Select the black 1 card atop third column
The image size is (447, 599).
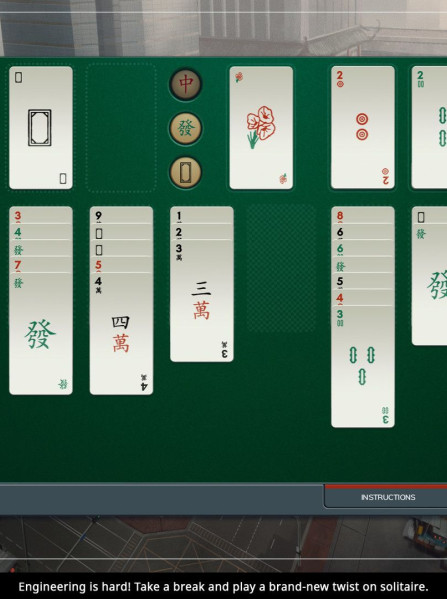point(202,215)
